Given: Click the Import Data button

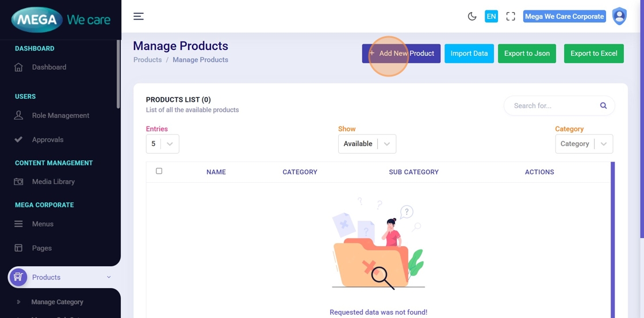Looking at the screenshot, I should click(x=469, y=53).
